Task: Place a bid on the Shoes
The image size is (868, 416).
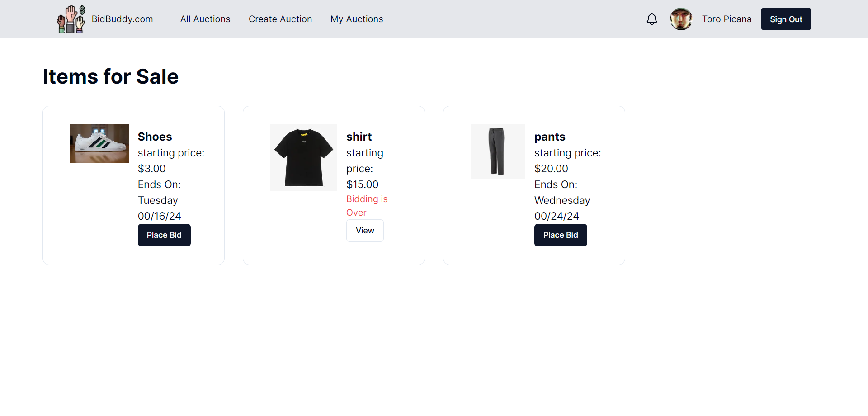Action: [x=164, y=235]
